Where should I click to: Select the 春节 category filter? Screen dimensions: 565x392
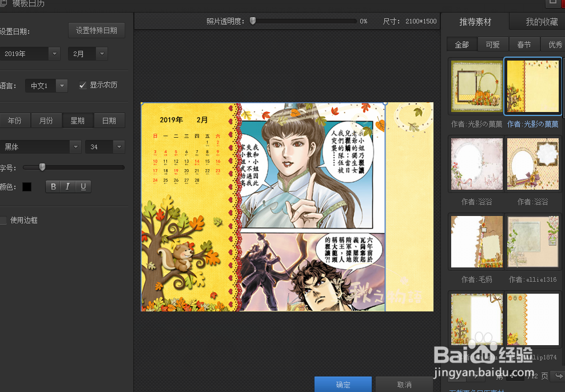pyautogui.click(x=524, y=45)
